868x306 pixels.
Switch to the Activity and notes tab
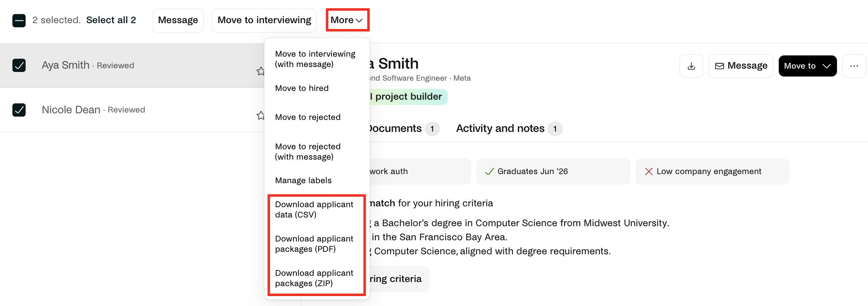point(509,129)
